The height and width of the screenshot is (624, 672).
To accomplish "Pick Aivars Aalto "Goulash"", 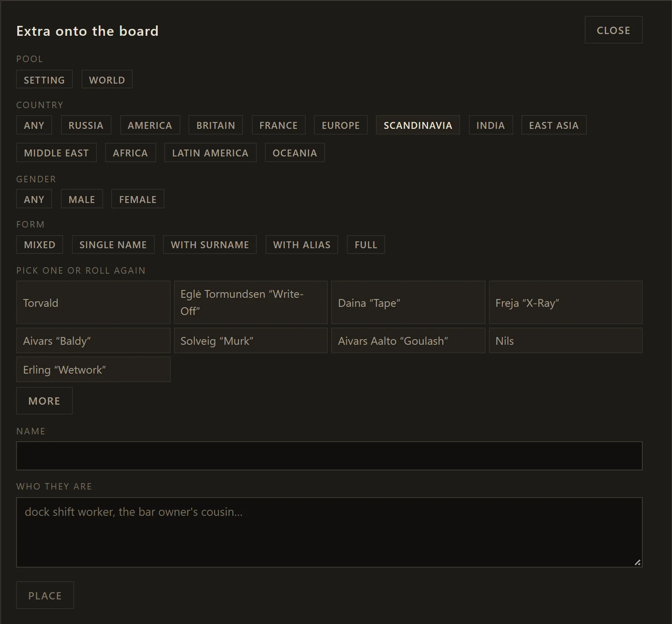I will tap(408, 340).
